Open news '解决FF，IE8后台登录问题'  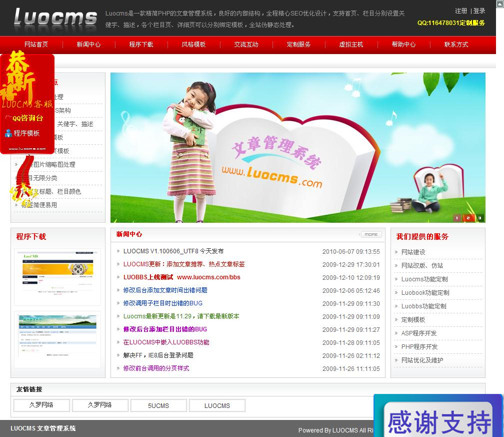158,355
